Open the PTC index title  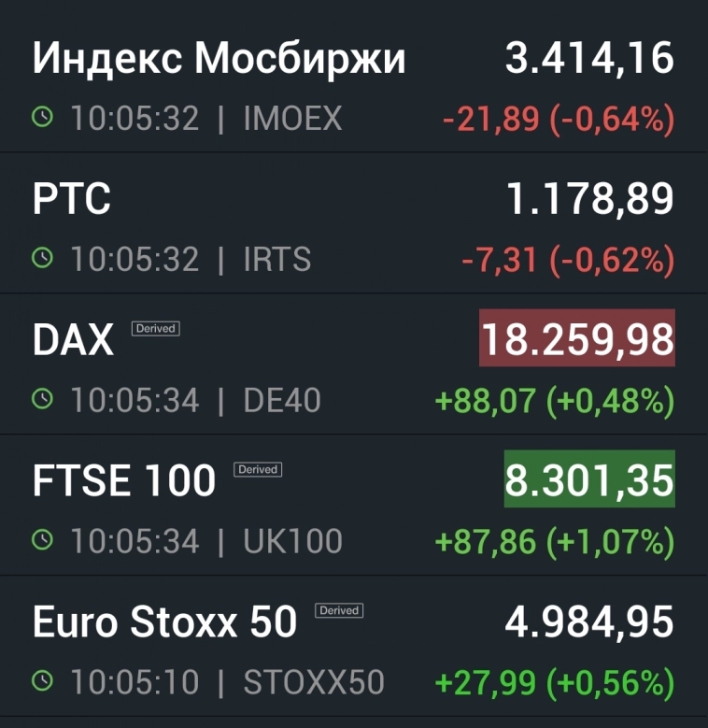coord(72,200)
